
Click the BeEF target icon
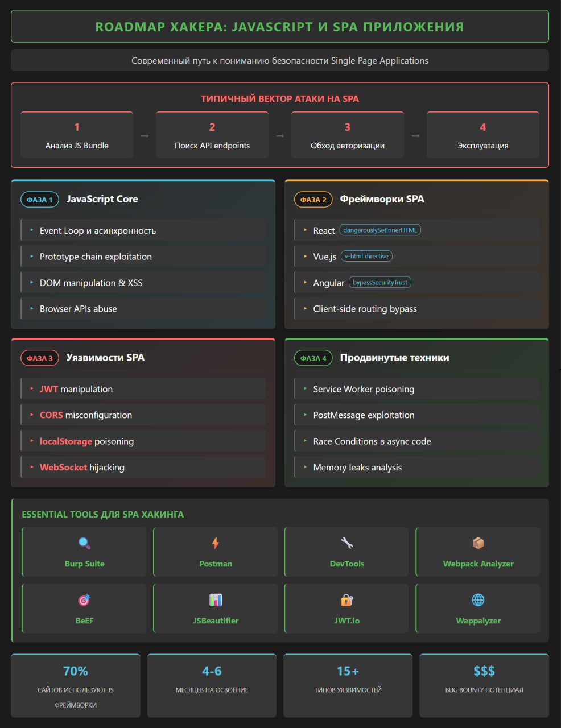click(x=84, y=600)
